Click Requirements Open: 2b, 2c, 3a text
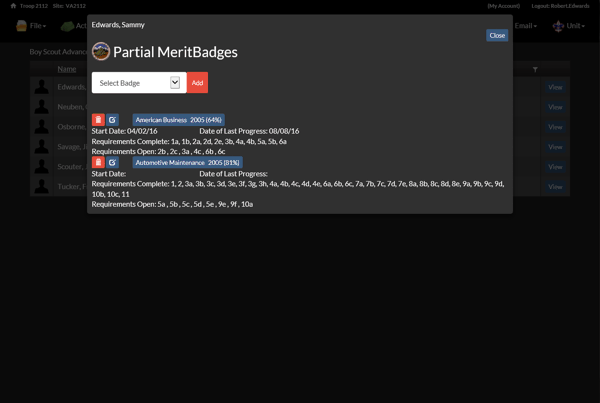The image size is (600, 403). 158,152
